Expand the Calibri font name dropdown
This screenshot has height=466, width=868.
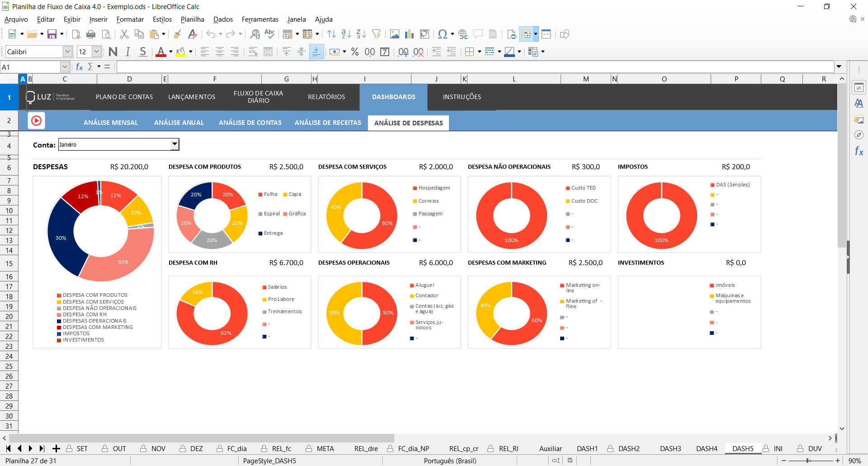coord(67,52)
